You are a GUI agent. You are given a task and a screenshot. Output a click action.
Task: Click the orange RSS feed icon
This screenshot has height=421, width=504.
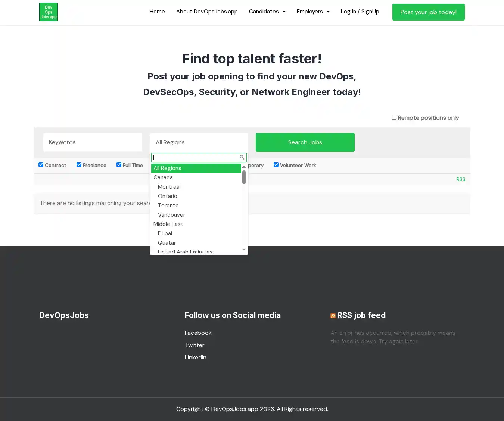tap(333, 316)
